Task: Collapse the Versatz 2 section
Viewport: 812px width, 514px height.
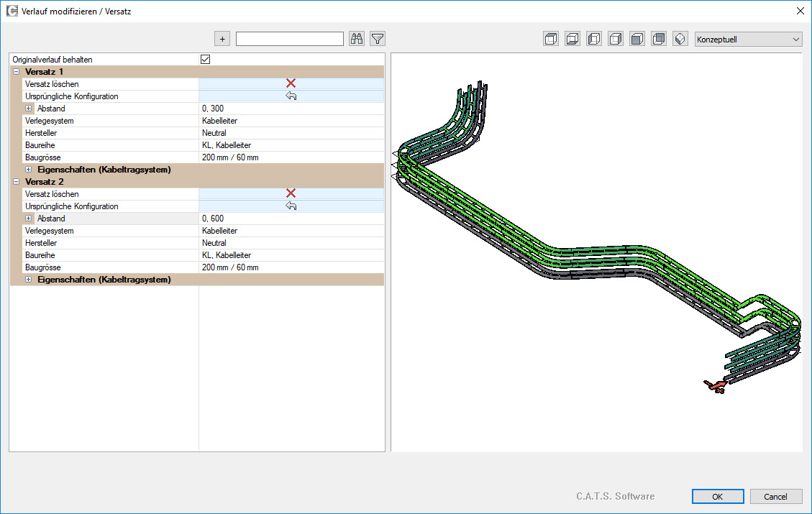Action: click(x=17, y=182)
